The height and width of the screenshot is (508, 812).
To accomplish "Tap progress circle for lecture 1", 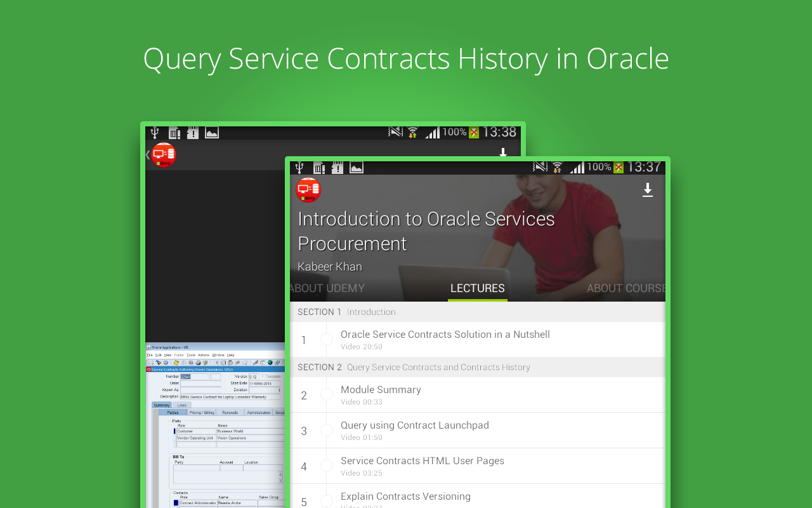I will pos(327,340).
